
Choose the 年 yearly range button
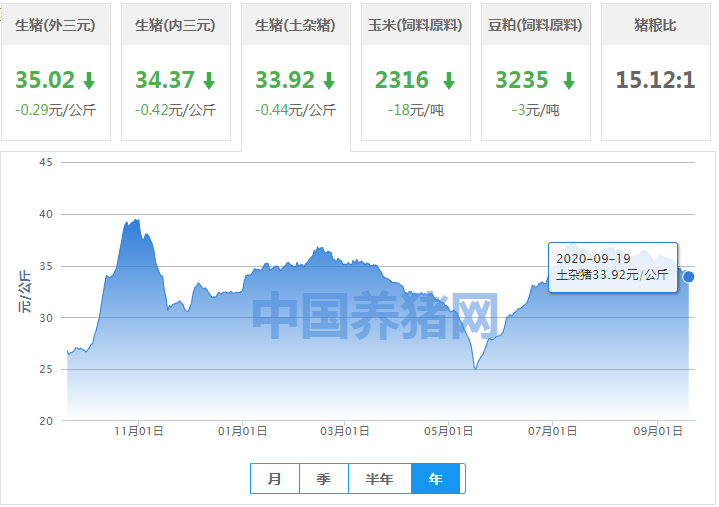(436, 479)
